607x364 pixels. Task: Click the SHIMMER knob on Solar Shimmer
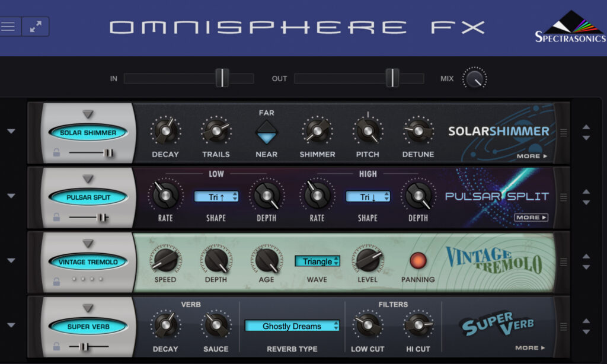click(x=317, y=132)
